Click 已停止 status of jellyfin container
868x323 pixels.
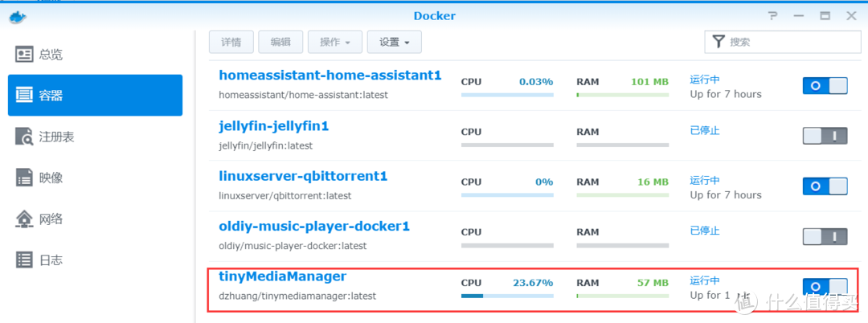[705, 130]
